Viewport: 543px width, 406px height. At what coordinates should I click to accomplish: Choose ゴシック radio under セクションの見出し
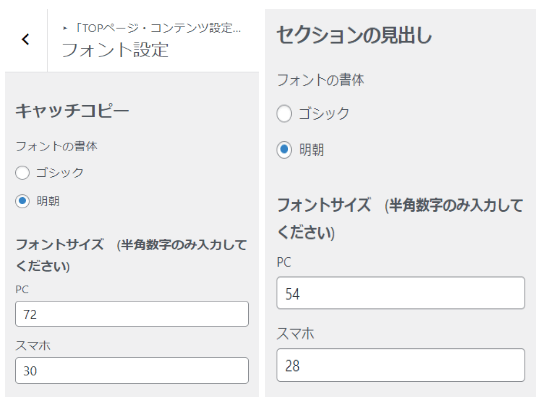click(284, 114)
